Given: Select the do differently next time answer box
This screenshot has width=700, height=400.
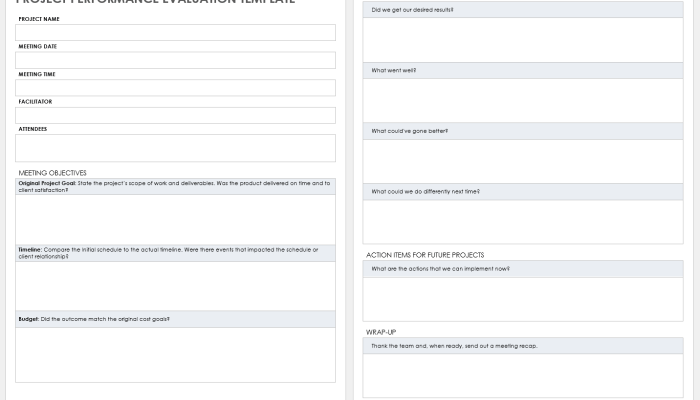Looking at the screenshot, I should 523,221.
